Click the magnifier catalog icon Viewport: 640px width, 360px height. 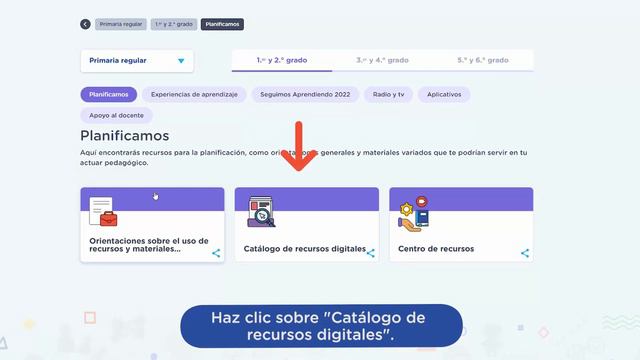click(261, 211)
